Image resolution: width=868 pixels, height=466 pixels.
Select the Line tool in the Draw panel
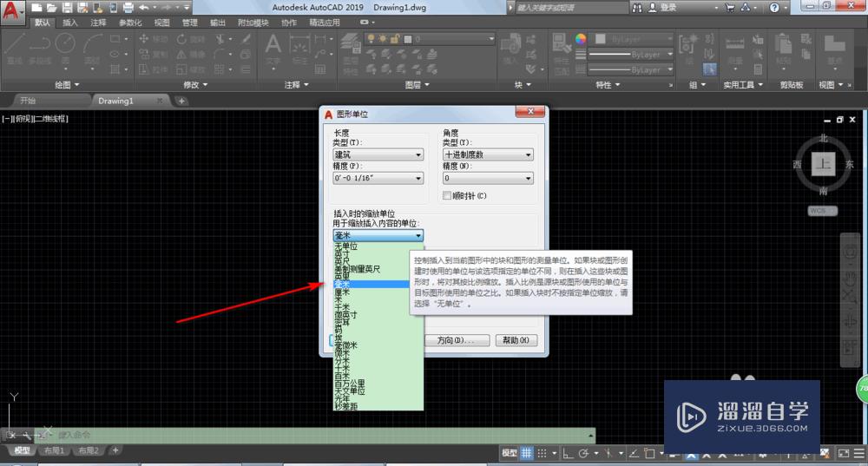click(x=15, y=49)
